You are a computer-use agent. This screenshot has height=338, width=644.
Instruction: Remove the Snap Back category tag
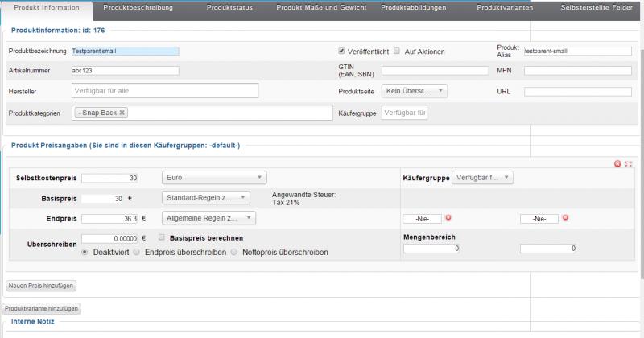coord(122,113)
